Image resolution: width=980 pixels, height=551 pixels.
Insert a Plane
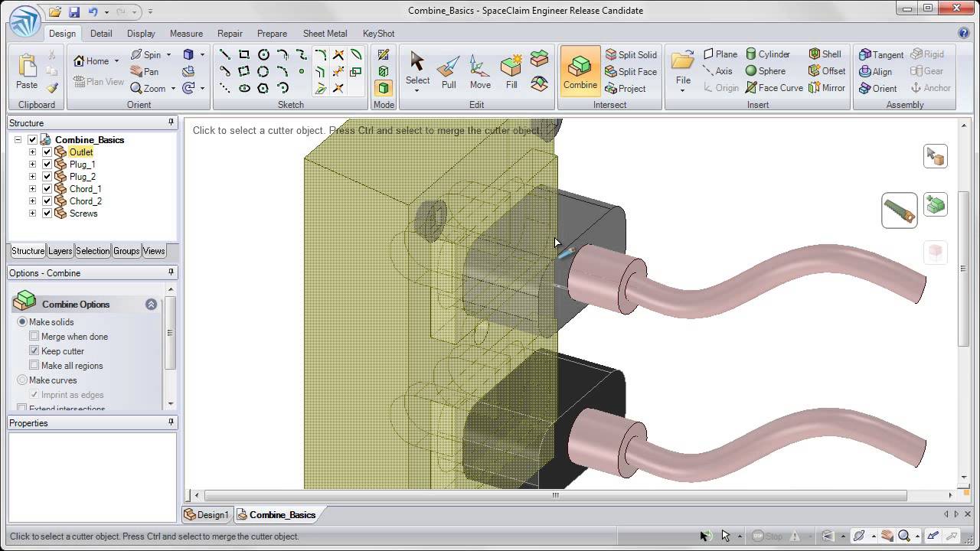coord(720,54)
